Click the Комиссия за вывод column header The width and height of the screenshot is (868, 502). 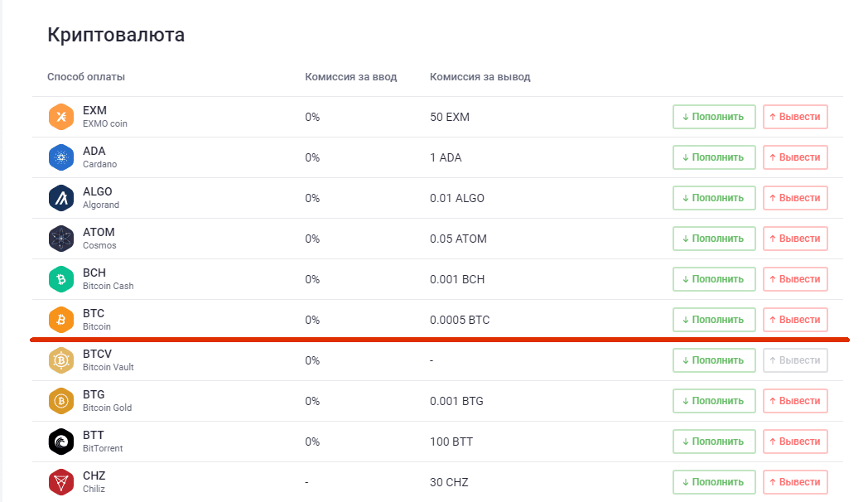click(480, 77)
